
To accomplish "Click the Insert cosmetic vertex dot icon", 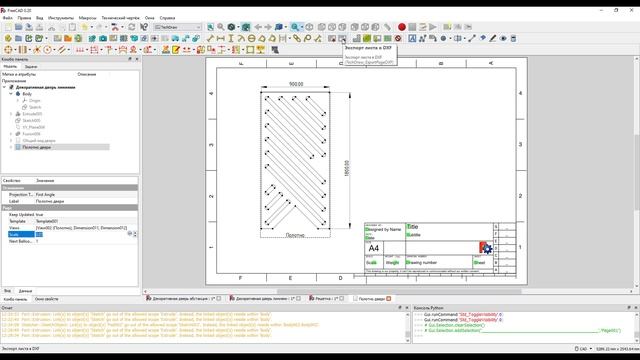I will tap(443, 38).
